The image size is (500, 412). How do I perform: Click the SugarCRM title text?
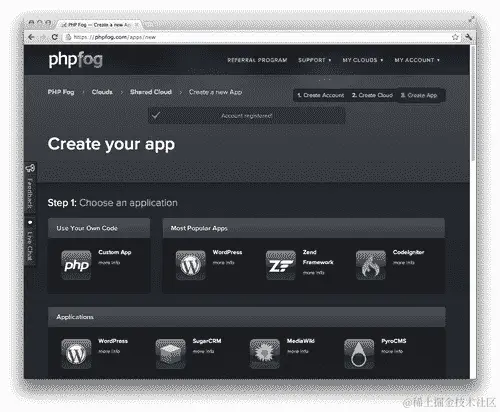pyautogui.click(x=207, y=341)
